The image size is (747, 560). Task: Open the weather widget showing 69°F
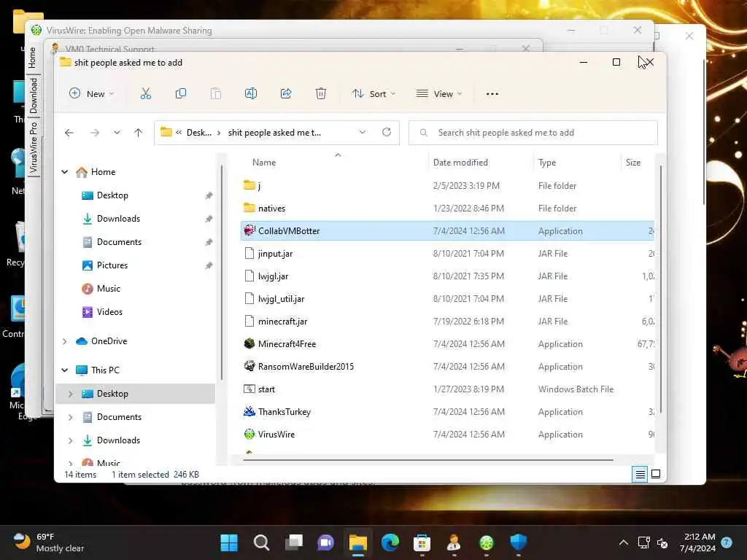tap(47, 542)
